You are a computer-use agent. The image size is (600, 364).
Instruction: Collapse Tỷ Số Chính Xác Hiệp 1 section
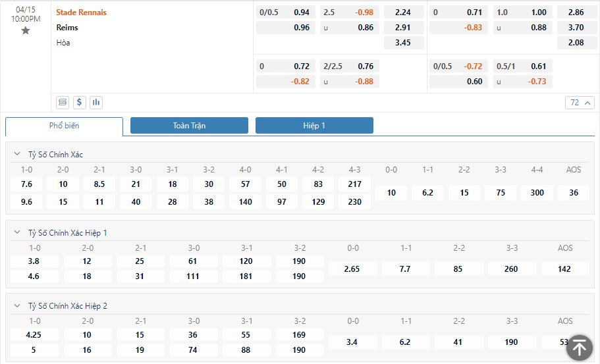(x=17, y=232)
